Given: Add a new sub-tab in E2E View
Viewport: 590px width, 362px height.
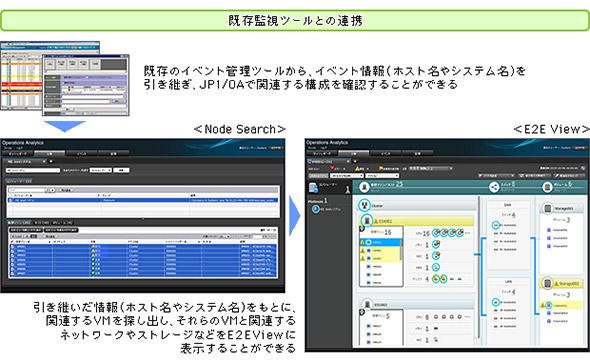Looking at the screenshot, I should (355, 161).
